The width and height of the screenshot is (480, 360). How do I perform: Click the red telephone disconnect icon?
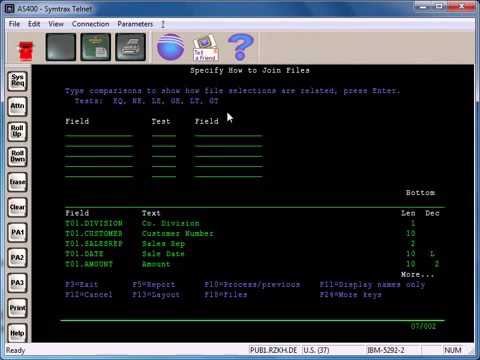(25, 51)
